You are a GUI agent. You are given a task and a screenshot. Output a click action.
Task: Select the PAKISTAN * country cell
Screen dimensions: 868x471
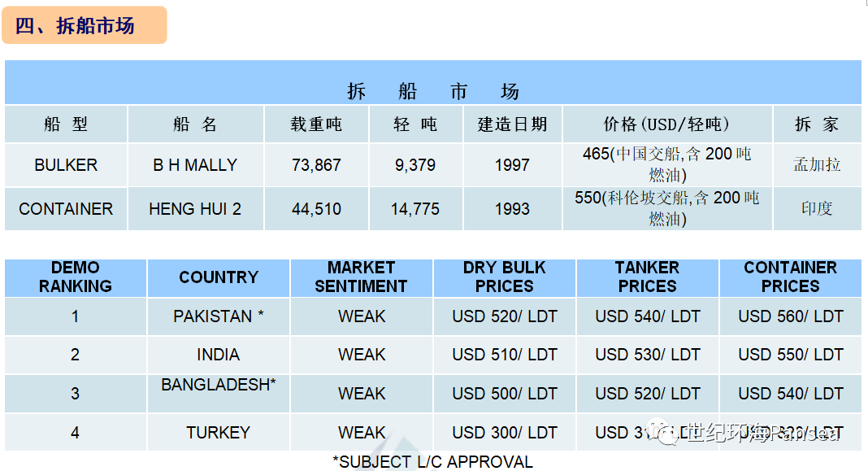(218, 316)
